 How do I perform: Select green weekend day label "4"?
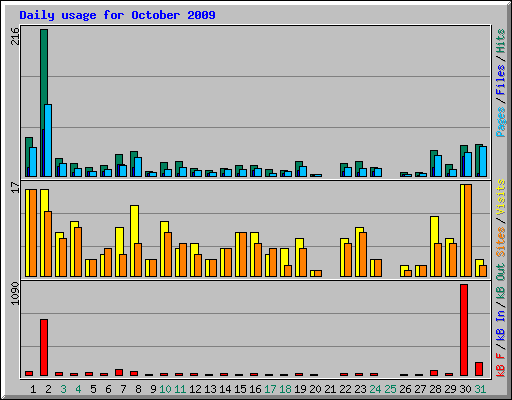78,389
